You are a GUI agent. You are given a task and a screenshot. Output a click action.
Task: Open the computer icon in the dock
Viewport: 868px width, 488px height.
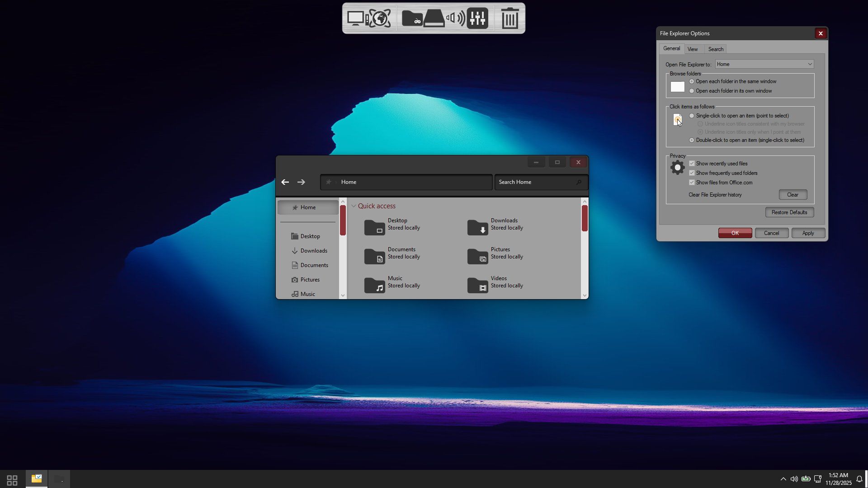[356, 19]
